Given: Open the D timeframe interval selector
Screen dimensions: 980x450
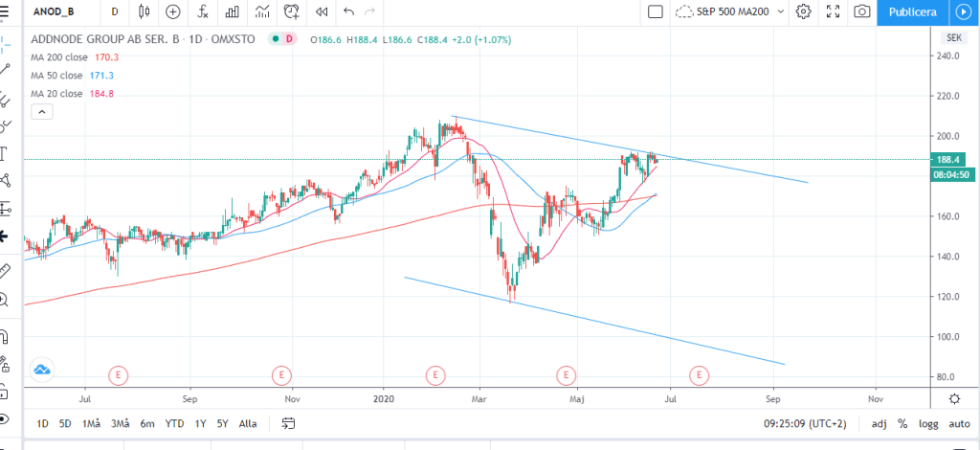Looking at the screenshot, I should coord(115,11).
